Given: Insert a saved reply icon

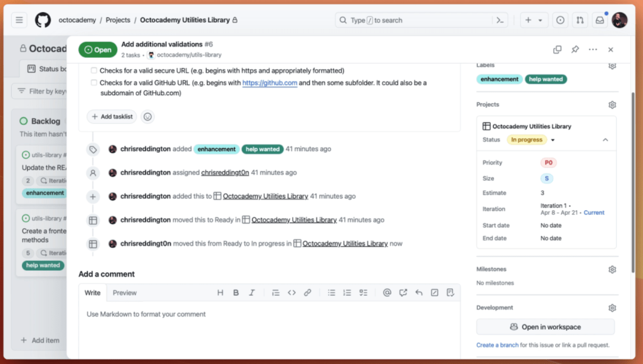Looking at the screenshot, I should point(419,293).
